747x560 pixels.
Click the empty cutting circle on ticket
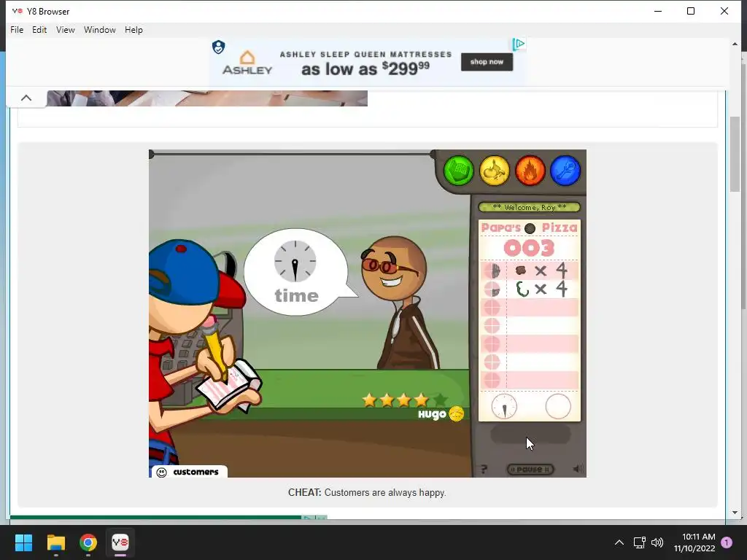[558, 407]
